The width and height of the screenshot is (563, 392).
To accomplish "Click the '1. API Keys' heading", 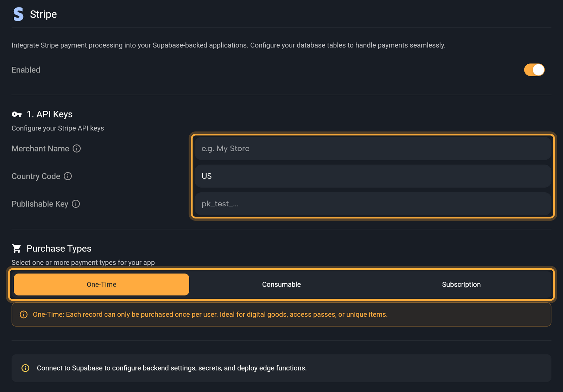I will coord(50,114).
